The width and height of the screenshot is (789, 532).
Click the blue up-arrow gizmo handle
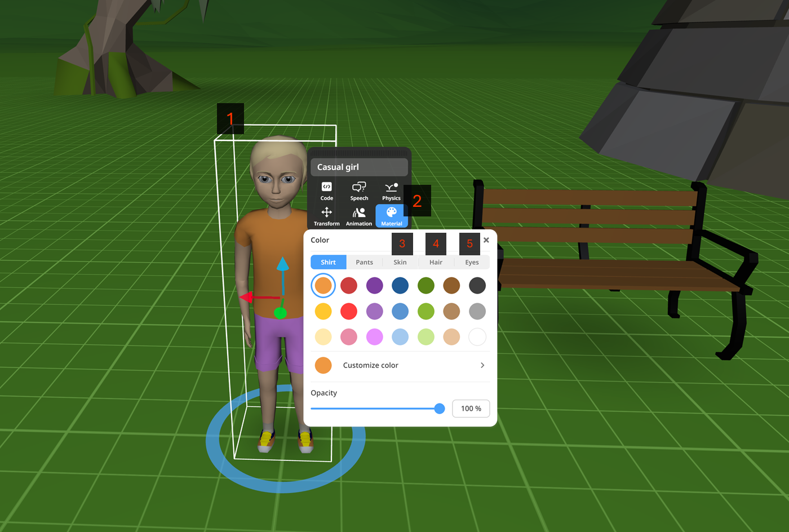pos(283,264)
